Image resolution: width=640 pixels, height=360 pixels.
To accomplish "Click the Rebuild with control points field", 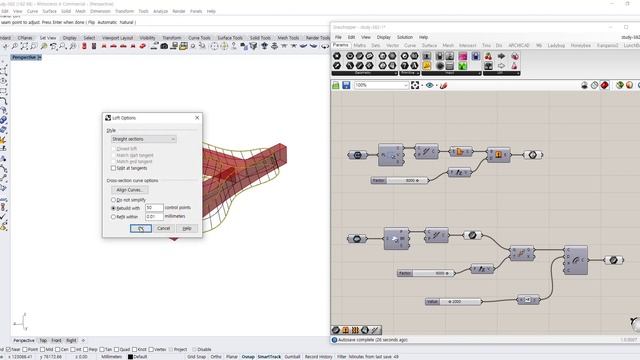I will 154,208.
